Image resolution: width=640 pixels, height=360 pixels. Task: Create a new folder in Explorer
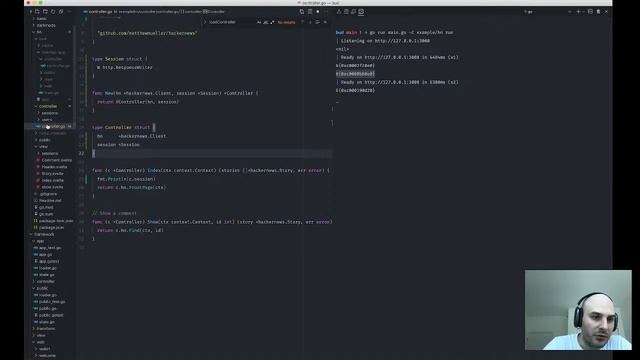coord(45,11)
